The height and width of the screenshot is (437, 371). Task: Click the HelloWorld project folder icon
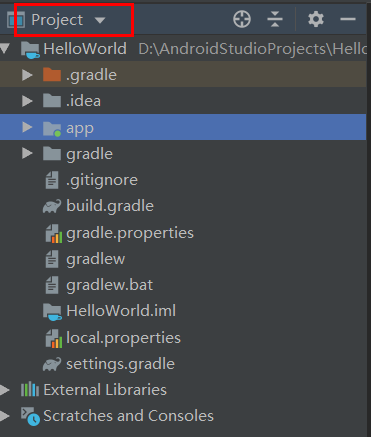[x=30, y=50]
